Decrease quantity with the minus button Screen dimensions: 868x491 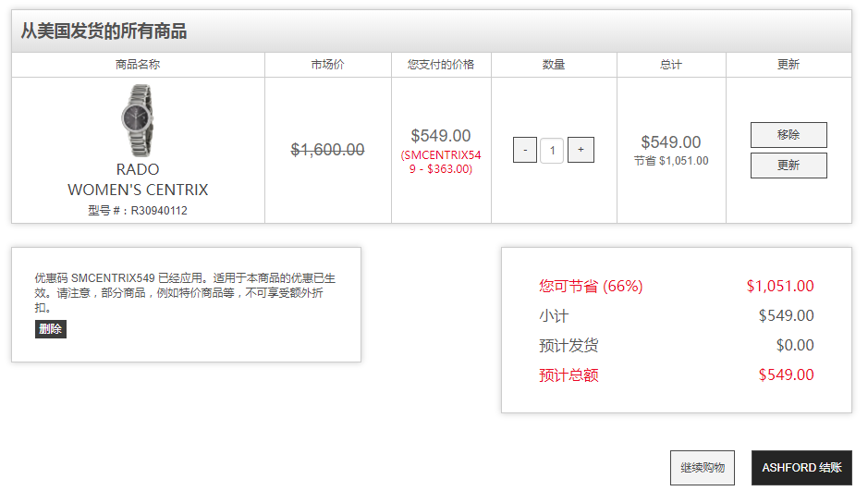coord(525,150)
